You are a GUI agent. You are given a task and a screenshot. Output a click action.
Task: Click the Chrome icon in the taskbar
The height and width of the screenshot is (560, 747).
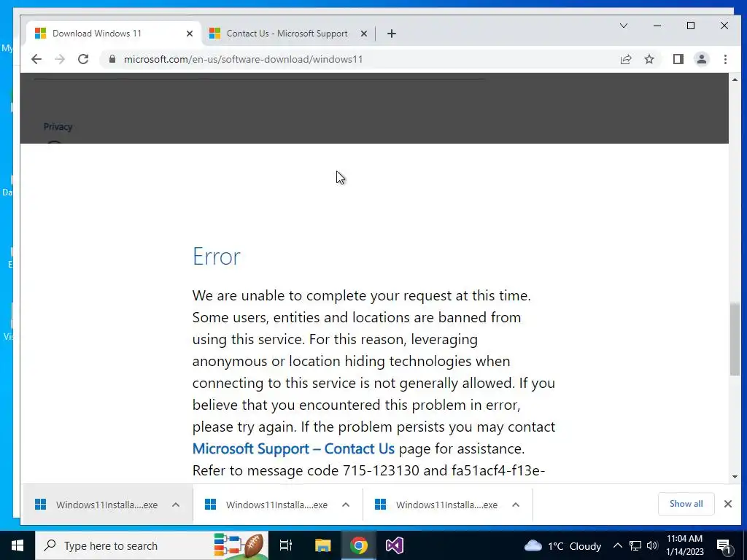[x=359, y=545]
